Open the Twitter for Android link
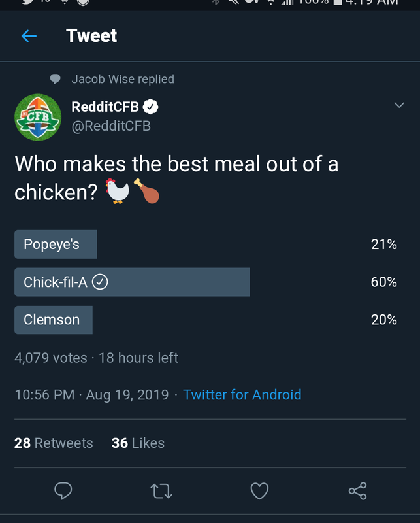Image resolution: width=420 pixels, height=523 pixels. coord(242,395)
